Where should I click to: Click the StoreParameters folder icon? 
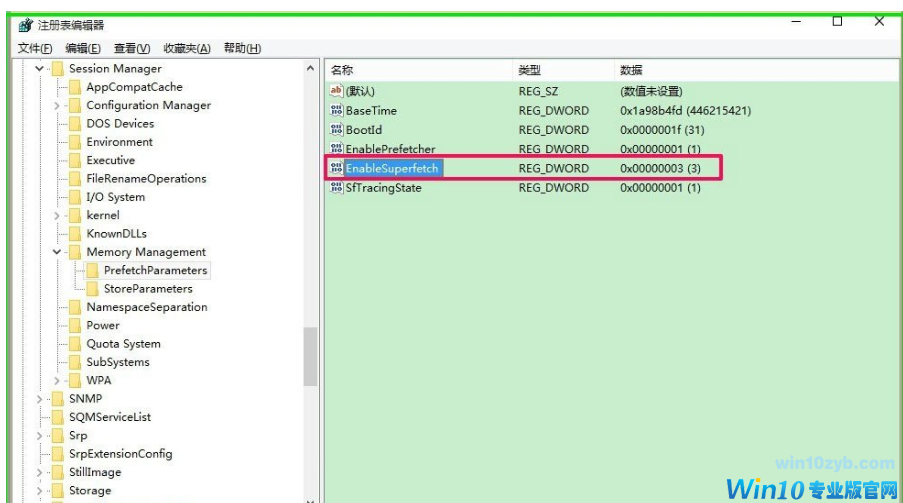pos(92,289)
